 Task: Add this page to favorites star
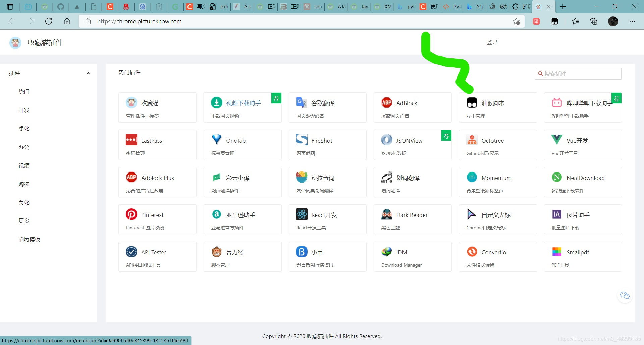coord(516,21)
